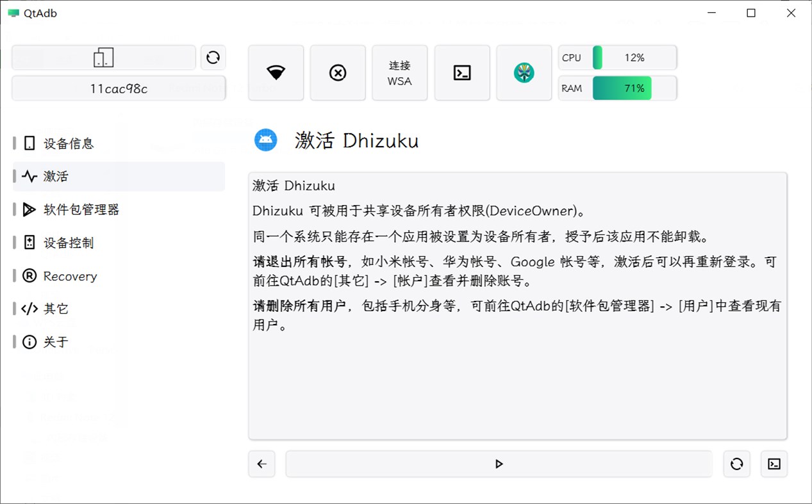Open 设备信息 in the sidebar

coord(119,143)
